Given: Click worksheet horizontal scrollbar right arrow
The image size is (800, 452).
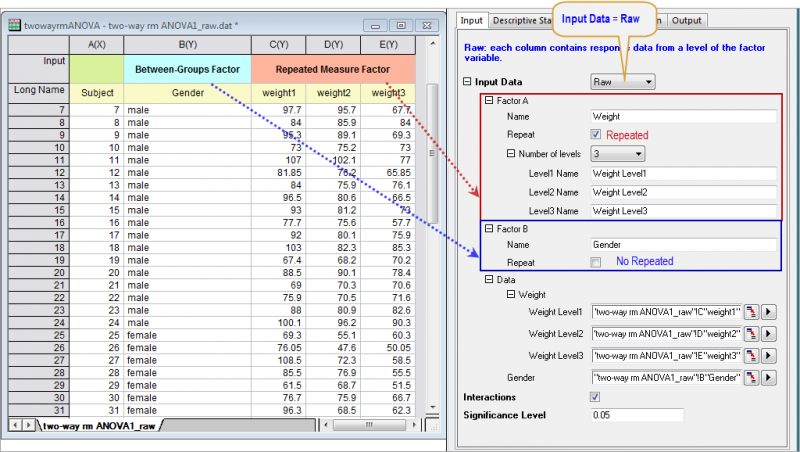Looking at the screenshot, I should pos(414,424).
